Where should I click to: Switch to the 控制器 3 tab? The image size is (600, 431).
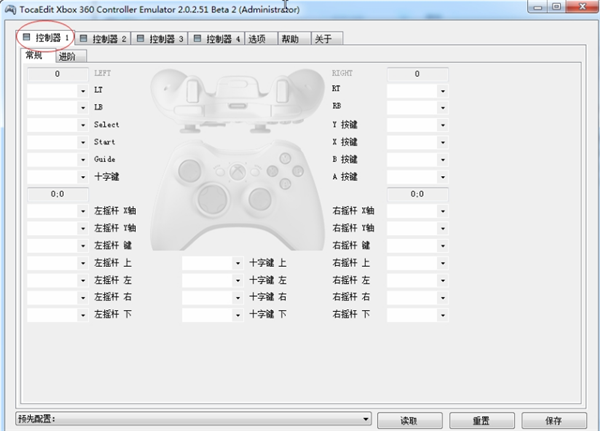160,39
